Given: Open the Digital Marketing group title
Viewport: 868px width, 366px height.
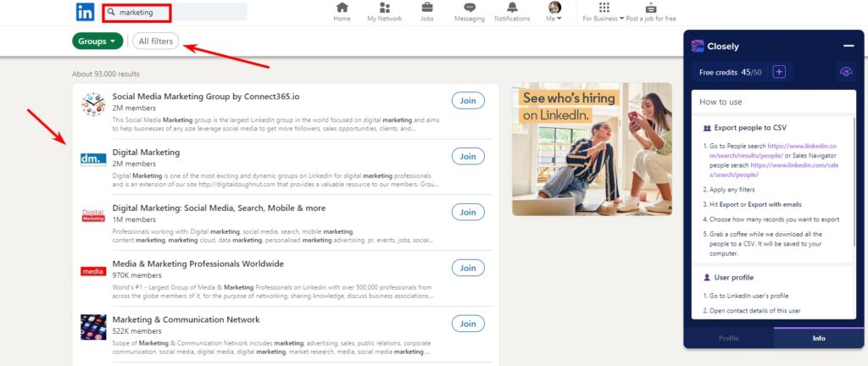Looking at the screenshot, I should click(146, 152).
